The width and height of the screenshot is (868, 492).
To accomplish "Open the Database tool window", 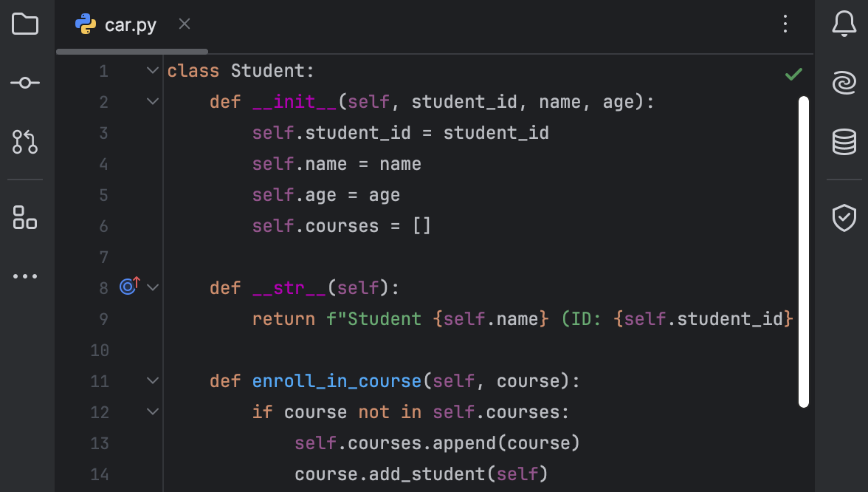I will [x=844, y=142].
